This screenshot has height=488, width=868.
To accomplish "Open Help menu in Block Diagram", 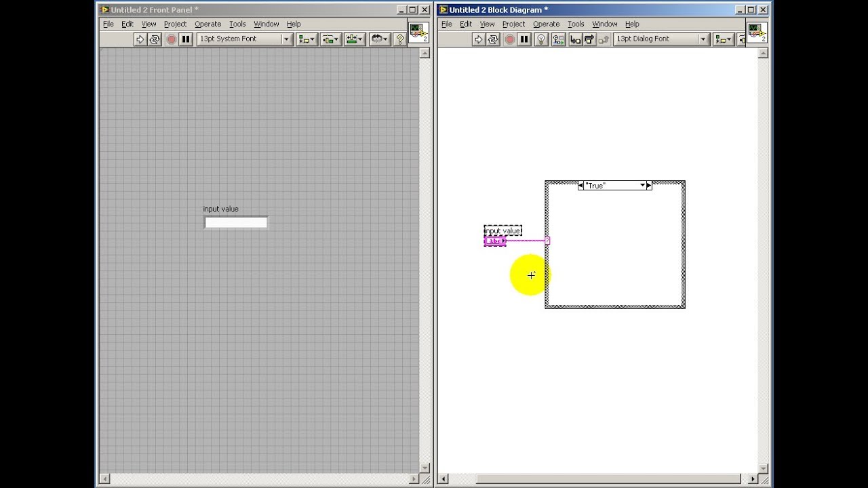I will click(632, 24).
